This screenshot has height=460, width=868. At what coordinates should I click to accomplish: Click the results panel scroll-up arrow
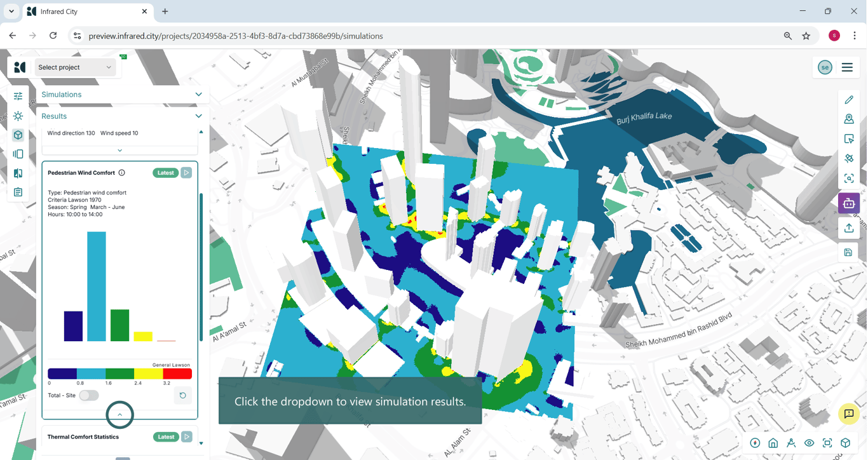pos(201,132)
